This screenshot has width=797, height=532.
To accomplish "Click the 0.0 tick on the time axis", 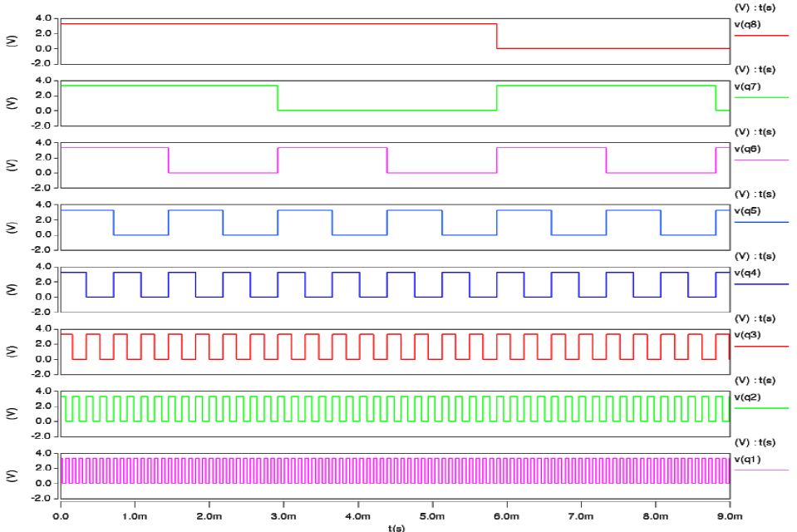I will click(x=61, y=516).
